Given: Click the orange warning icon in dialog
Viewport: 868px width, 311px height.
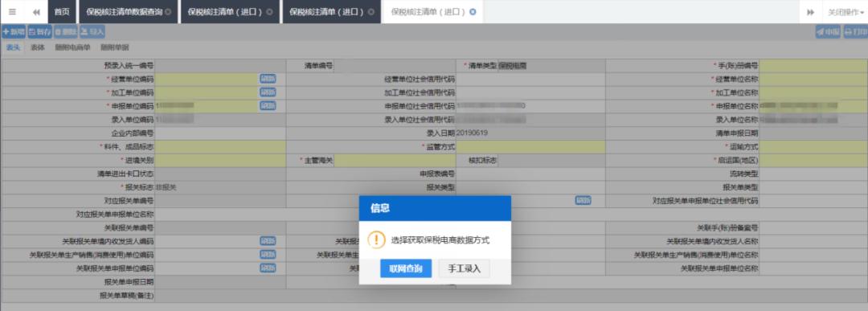Looking at the screenshot, I should coord(376,239).
